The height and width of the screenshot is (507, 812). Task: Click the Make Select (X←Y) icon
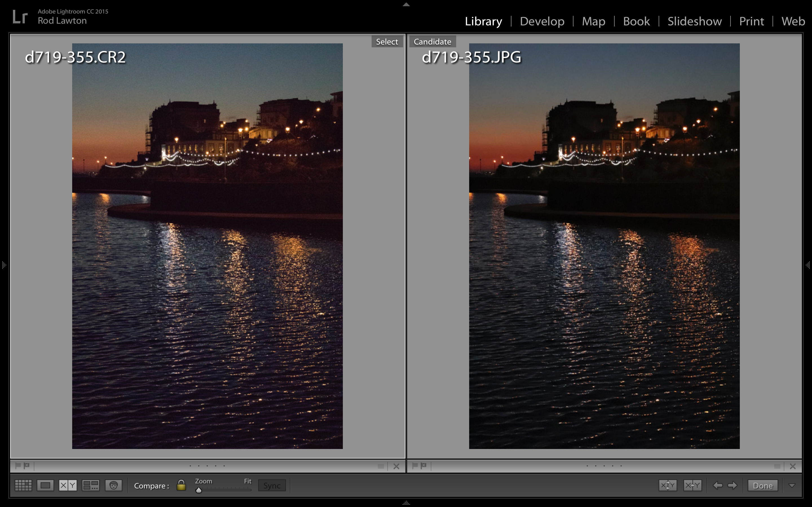click(x=692, y=485)
